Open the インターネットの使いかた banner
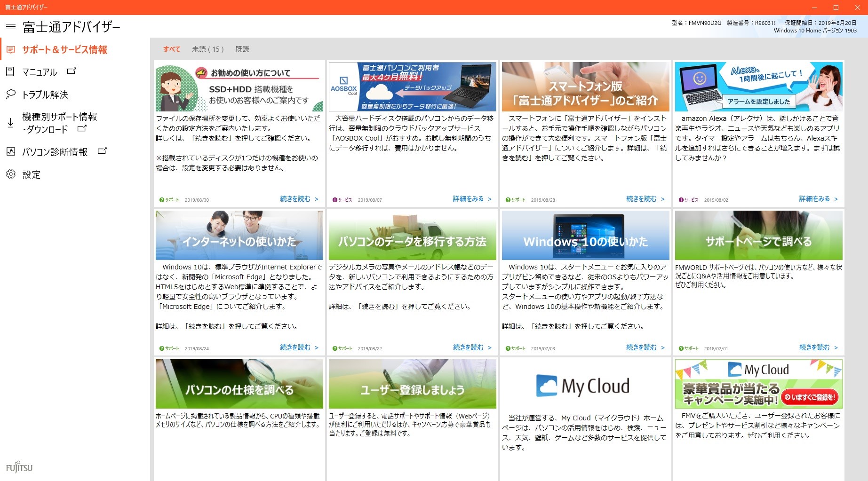Viewport: 868px width, 481px height. (x=239, y=236)
